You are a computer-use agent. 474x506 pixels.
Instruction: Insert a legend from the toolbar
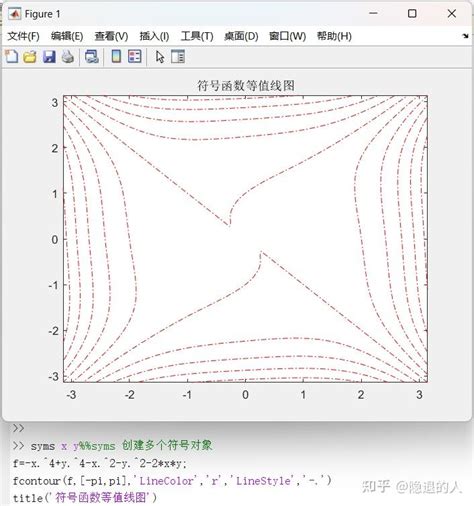[135, 56]
